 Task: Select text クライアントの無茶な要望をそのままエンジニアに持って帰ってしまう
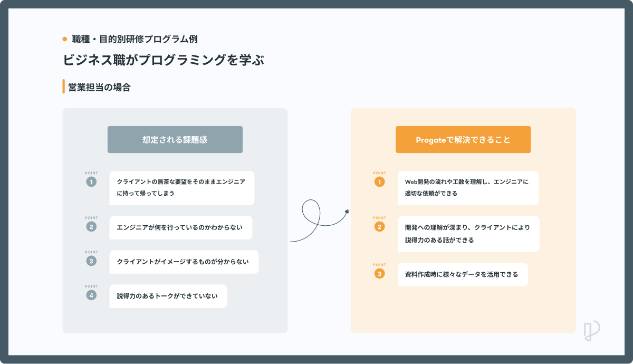tap(181, 187)
